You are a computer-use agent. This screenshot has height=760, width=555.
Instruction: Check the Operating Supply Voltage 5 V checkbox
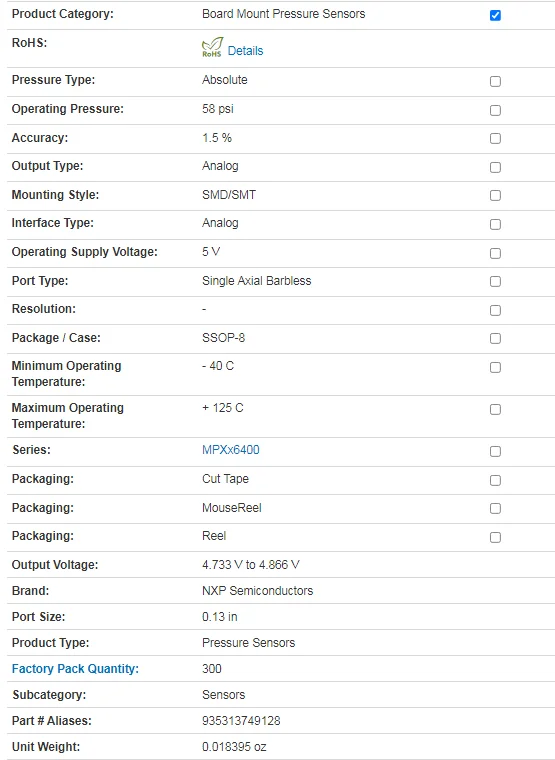(x=495, y=253)
